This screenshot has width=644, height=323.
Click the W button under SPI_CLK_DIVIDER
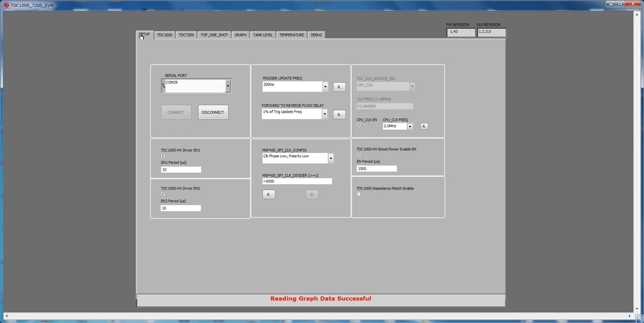click(x=312, y=195)
